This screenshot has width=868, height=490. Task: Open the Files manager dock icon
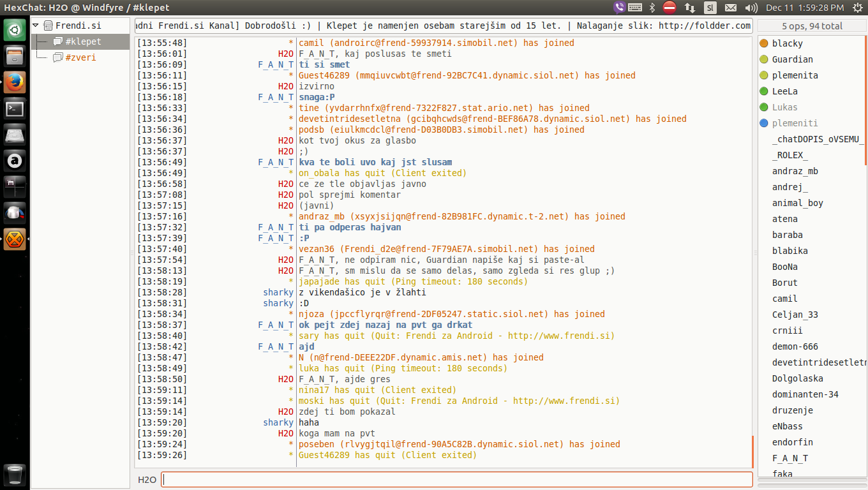coord(15,56)
